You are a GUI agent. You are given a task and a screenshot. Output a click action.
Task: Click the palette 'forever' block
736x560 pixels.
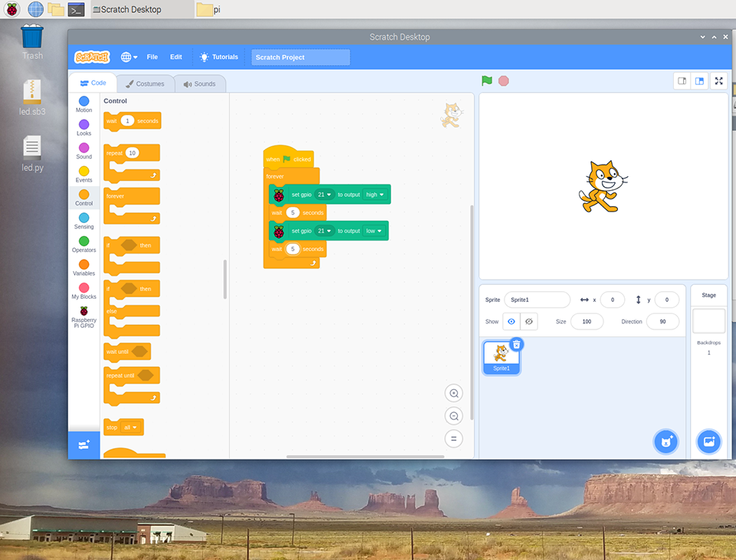pos(132,206)
